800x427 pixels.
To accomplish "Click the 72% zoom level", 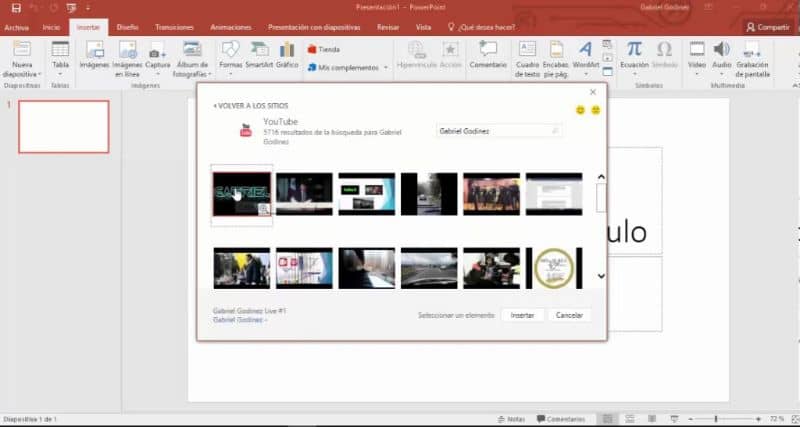I will [x=777, y=419].
